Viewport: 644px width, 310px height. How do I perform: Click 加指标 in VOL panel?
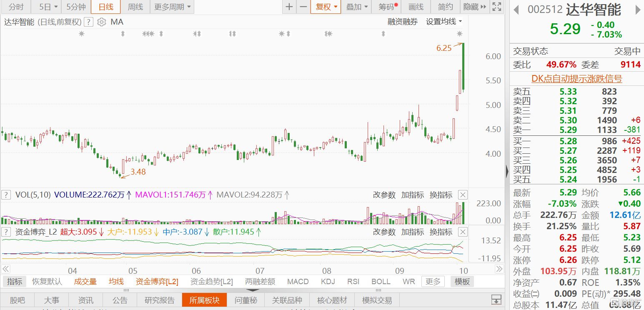413,195
